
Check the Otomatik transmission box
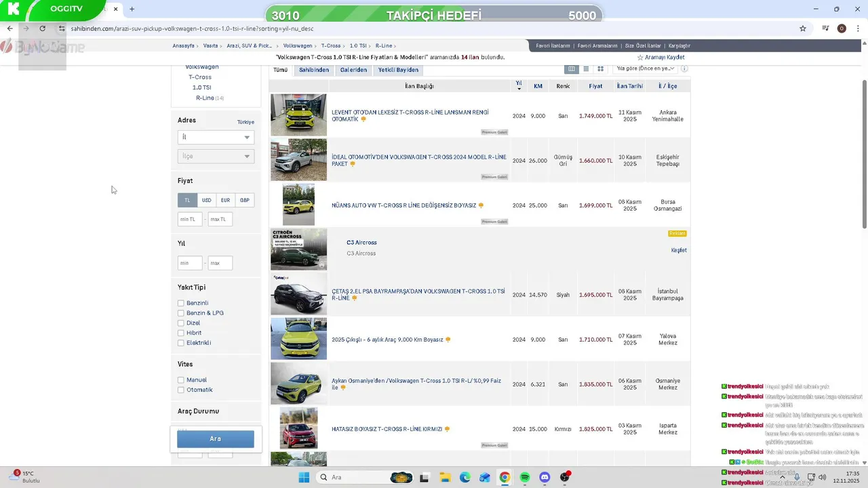click(x=181, y=390)
